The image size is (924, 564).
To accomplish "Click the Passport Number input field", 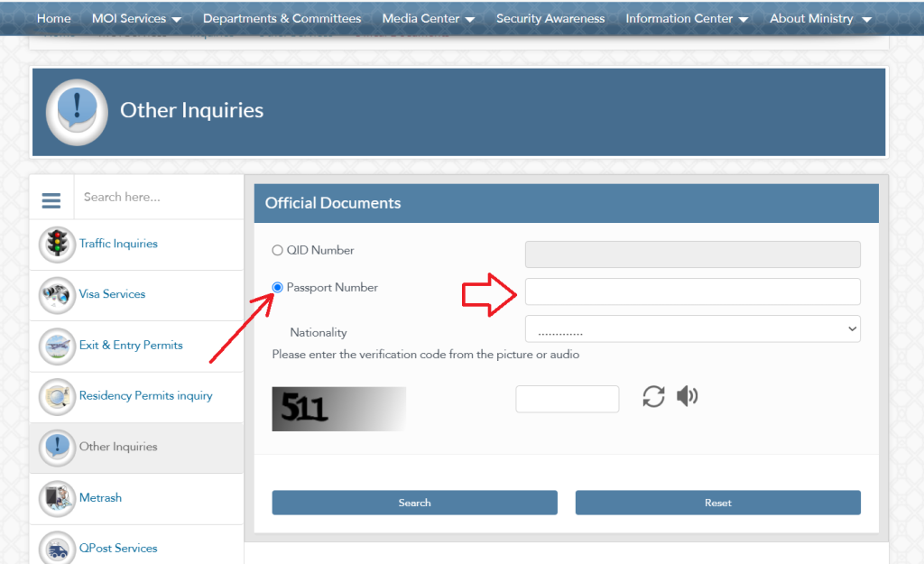I will 692,291.
